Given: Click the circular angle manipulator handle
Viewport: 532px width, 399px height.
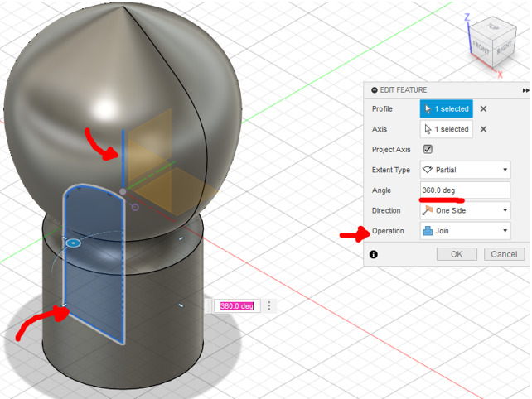Looking at the screenshot, I should (x=73, y=243).
